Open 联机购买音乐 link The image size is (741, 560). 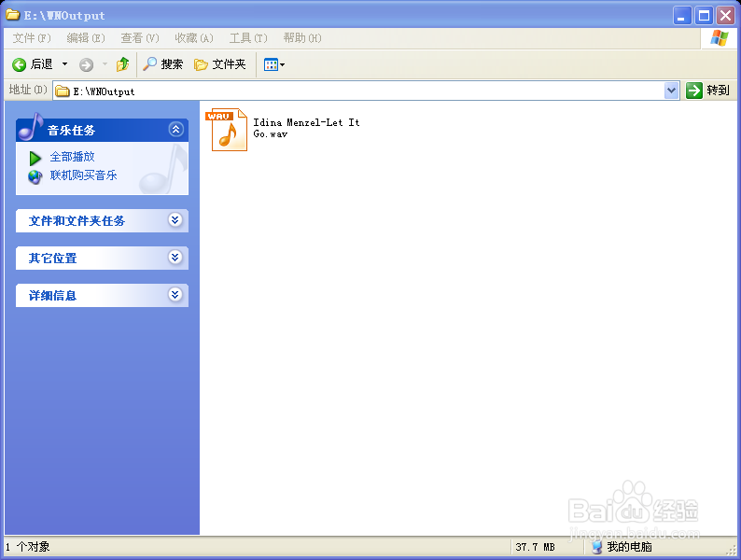84,175
